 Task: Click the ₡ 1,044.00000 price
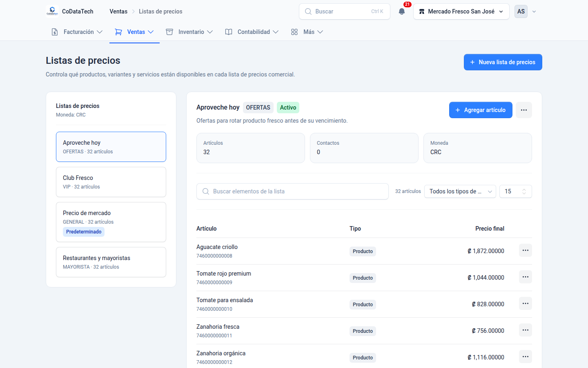[486, 278]
